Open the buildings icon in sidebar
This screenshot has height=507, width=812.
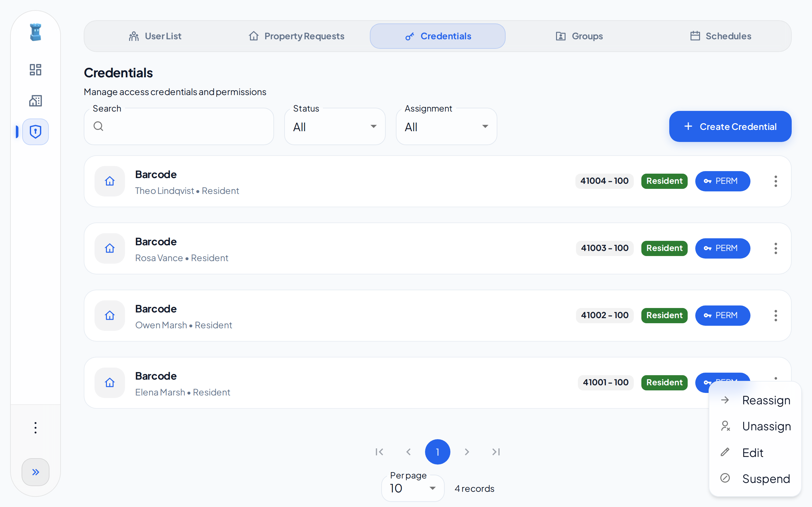pos(35,100)
